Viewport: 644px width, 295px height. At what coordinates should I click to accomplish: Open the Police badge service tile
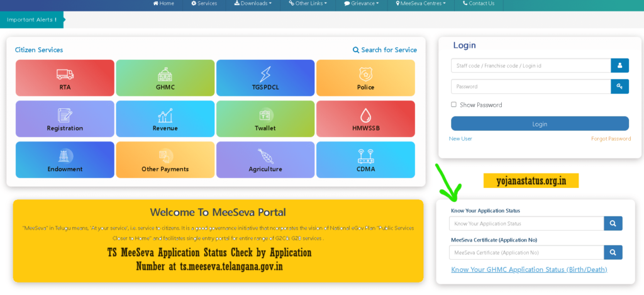[365, 78]
